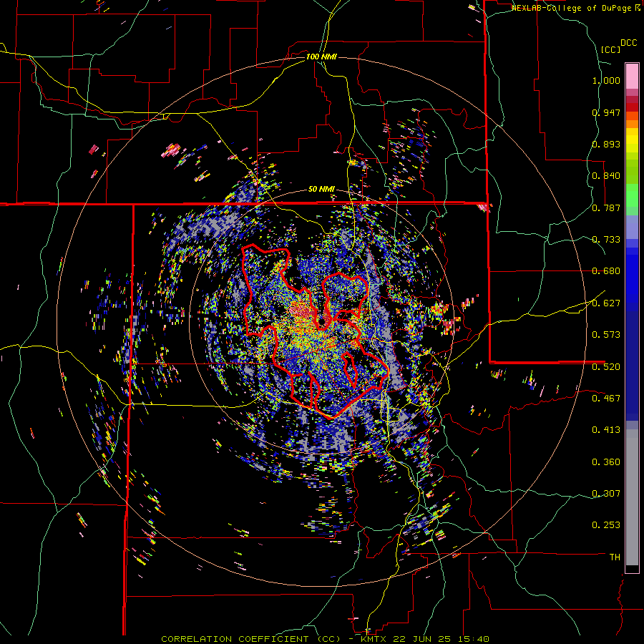Select the 0.680 scale value
The image size is (644, 644).
click(x=606, y=271)
